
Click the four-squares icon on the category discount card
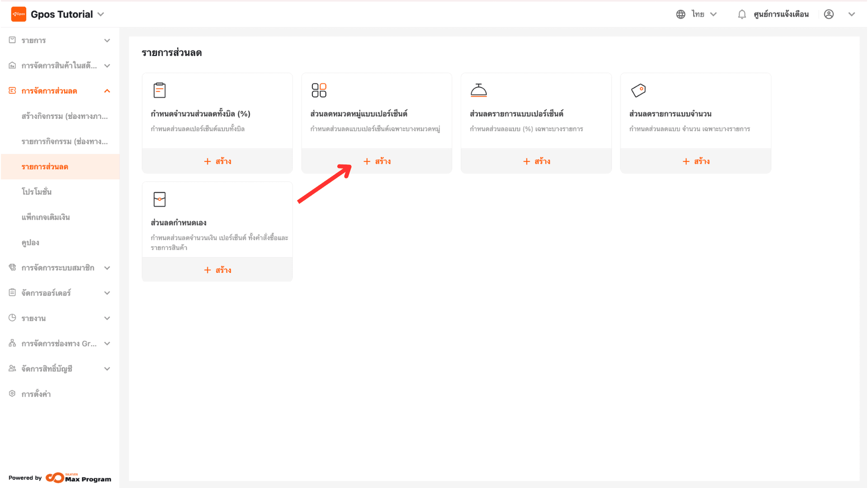(319, 90)
